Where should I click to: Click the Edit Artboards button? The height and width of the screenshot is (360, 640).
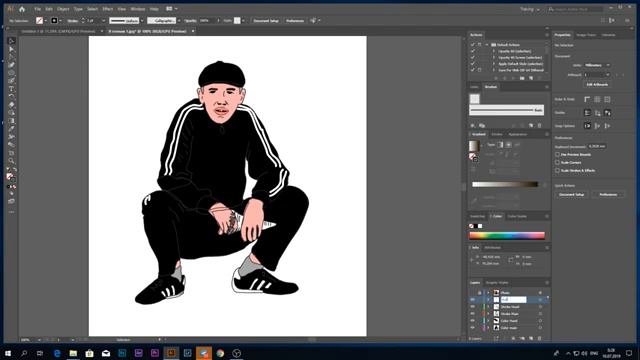597,84
